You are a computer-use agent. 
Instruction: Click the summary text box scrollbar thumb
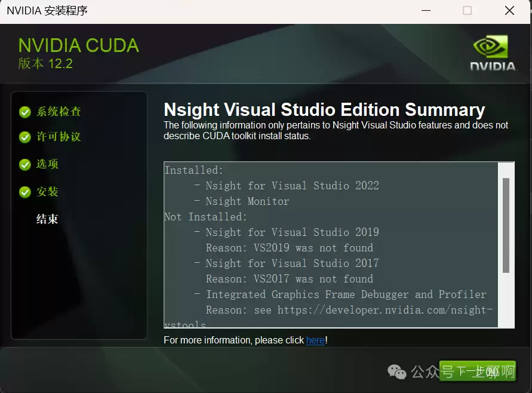(x=506, y=225)
